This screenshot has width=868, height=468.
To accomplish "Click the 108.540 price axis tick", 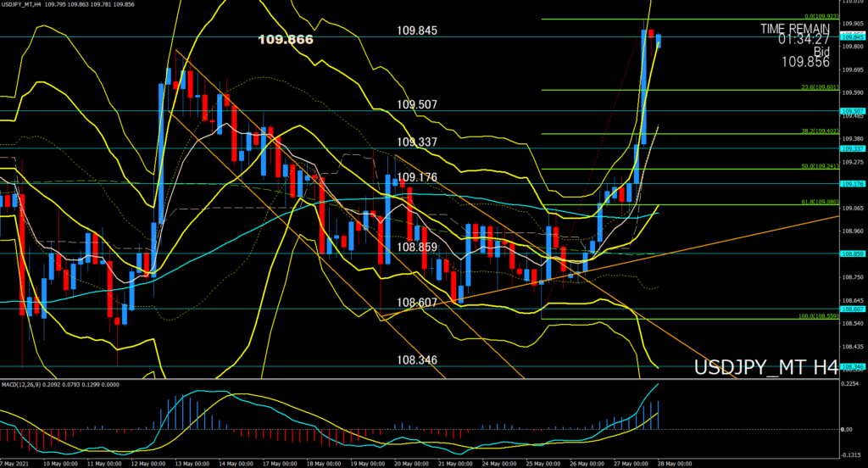I will (853, 324).
